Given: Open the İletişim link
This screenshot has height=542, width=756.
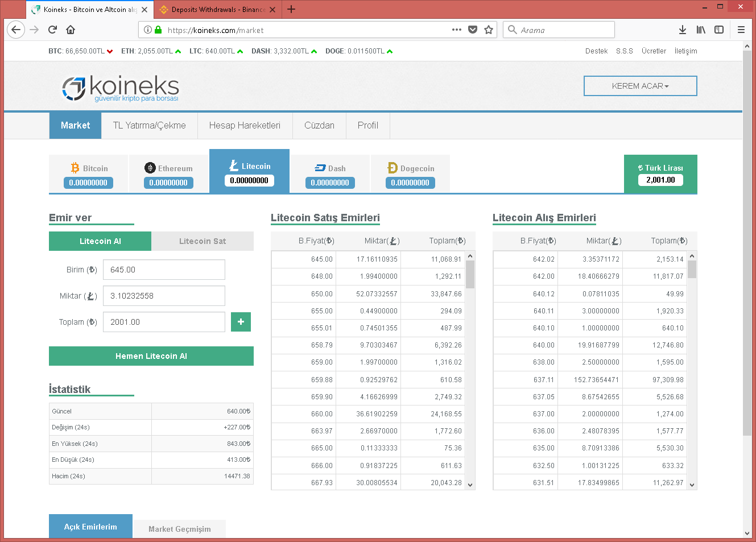Looking at the screenshot, I should (685, 51).
